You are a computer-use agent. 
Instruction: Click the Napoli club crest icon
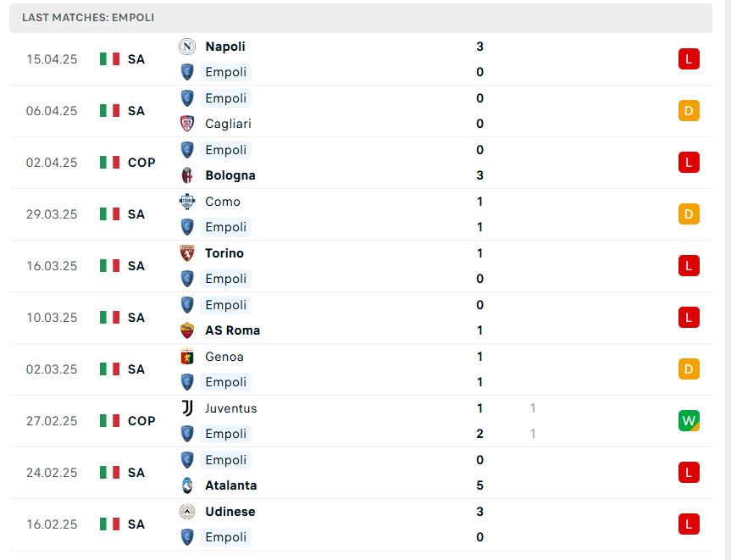[187, 47]
